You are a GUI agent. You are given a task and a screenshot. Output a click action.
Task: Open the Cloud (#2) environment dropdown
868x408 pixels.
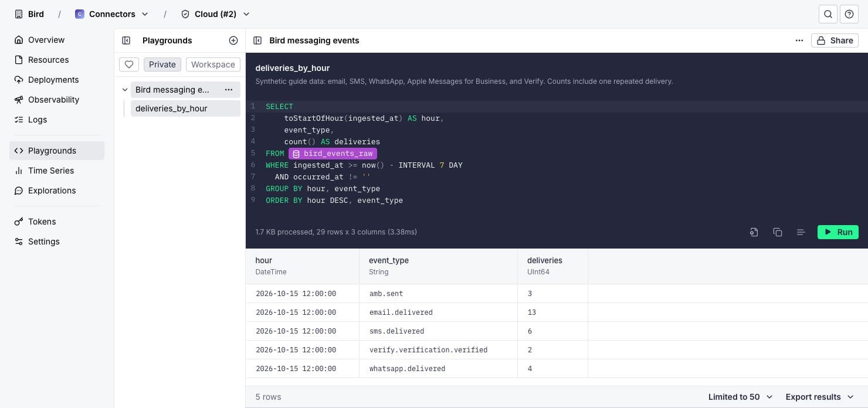215,14
